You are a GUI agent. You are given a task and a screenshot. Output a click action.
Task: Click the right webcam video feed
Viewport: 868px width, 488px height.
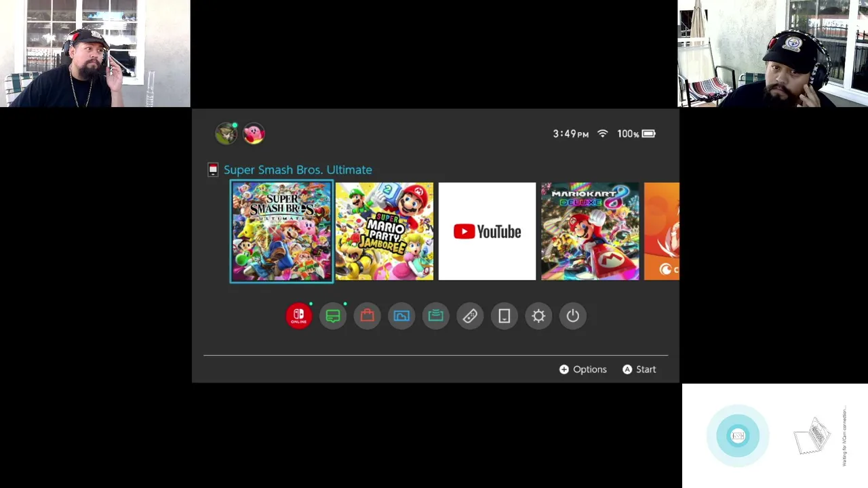click(772, 54)
